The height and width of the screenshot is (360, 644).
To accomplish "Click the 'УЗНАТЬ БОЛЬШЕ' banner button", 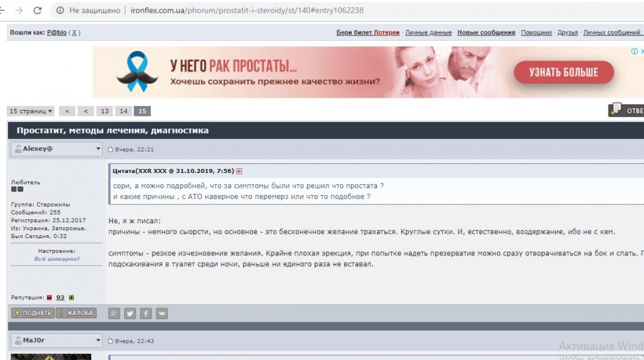I will tap(564, 72).
